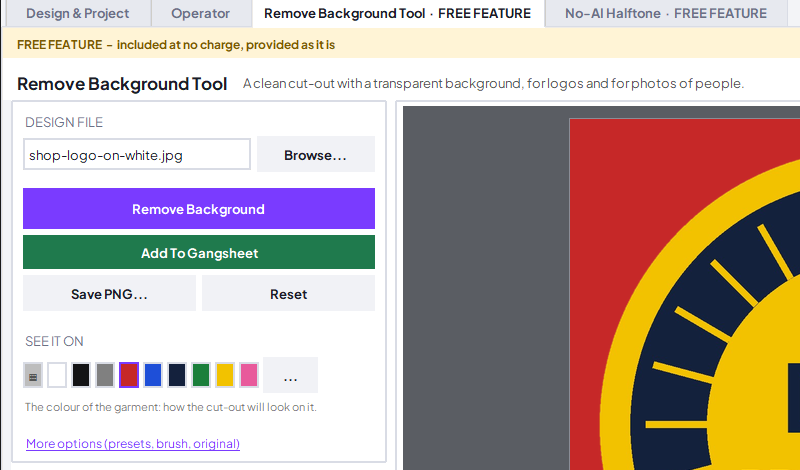
Task: Click the Remove Background Tool heading
Action: (122, 84)
